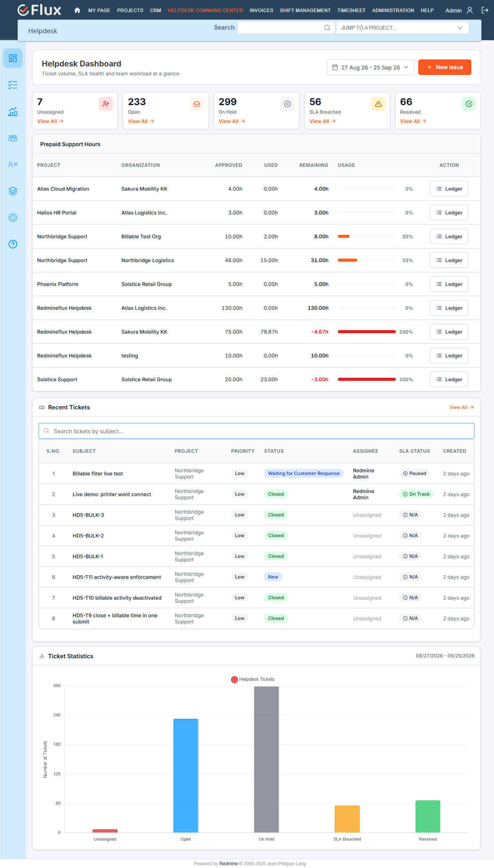Click the Waiting for Customer Response status badge
Viewport: 494px width, 868px height.
point(304,473)
